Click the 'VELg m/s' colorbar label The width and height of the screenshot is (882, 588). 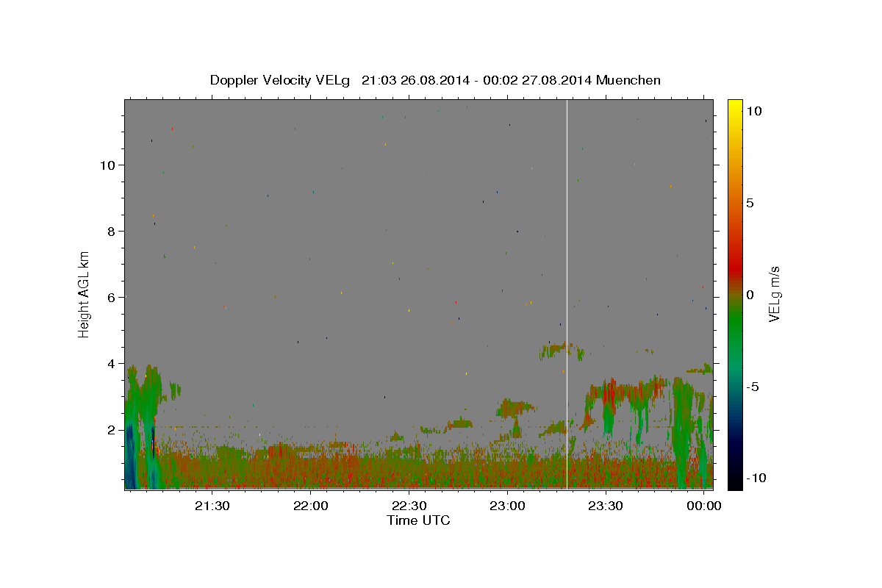[774, 294]
